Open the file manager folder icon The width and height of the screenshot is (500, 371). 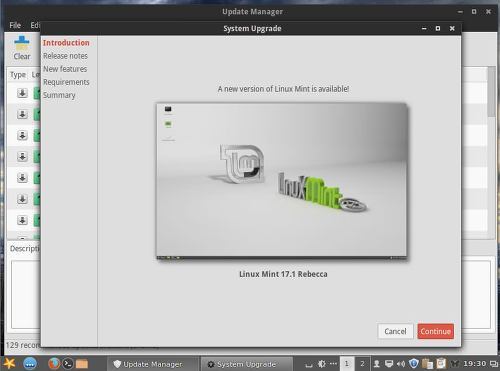click(x=82, y=364)
